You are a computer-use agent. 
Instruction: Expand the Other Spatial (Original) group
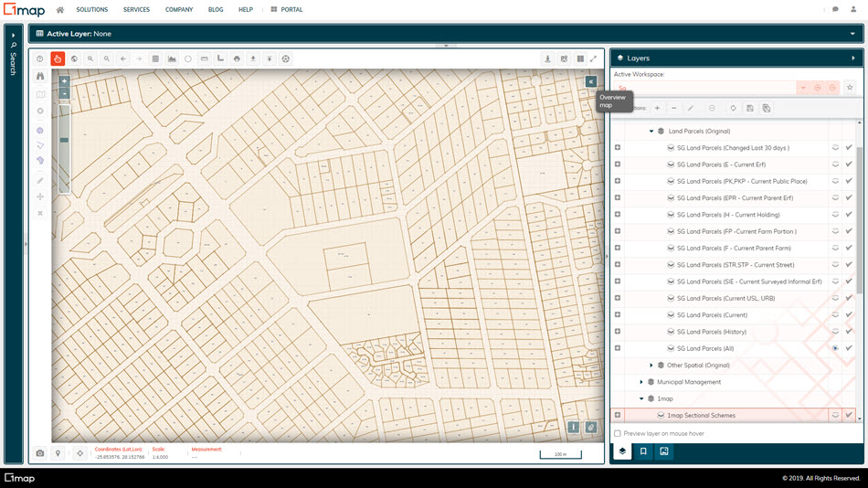pos(651,365)
